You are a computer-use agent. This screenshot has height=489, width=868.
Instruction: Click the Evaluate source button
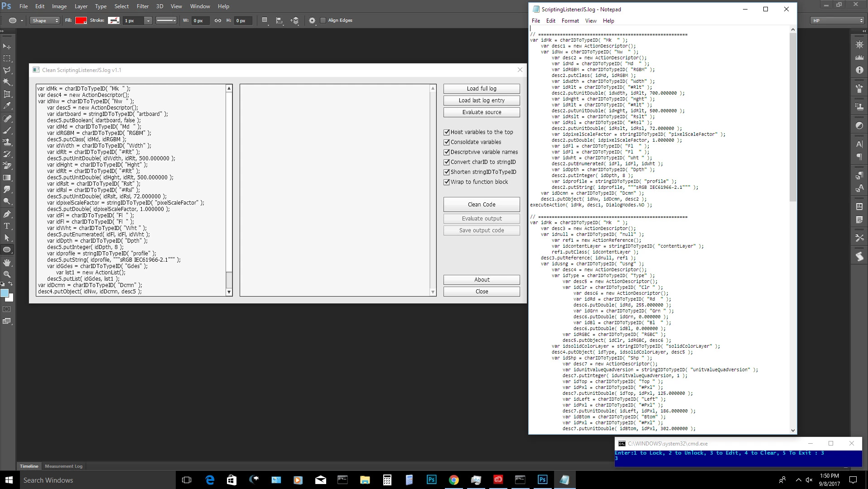coord(482,112)
